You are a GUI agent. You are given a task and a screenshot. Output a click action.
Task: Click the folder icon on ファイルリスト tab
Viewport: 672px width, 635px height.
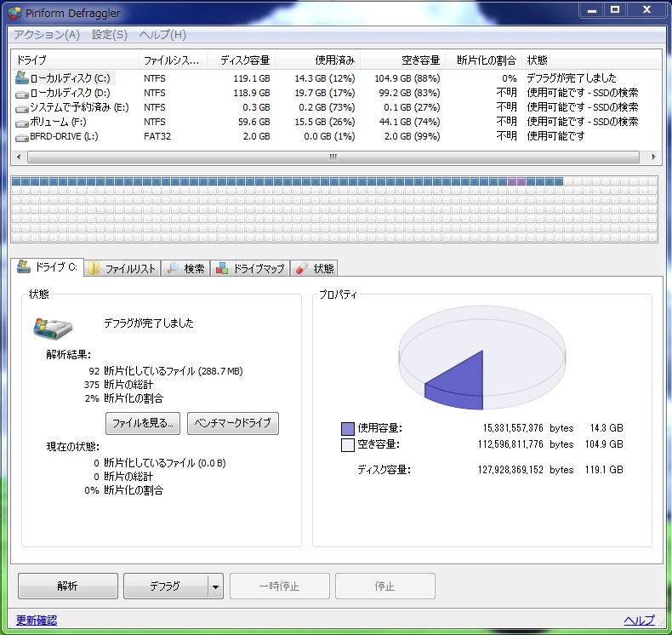point(94,268)
